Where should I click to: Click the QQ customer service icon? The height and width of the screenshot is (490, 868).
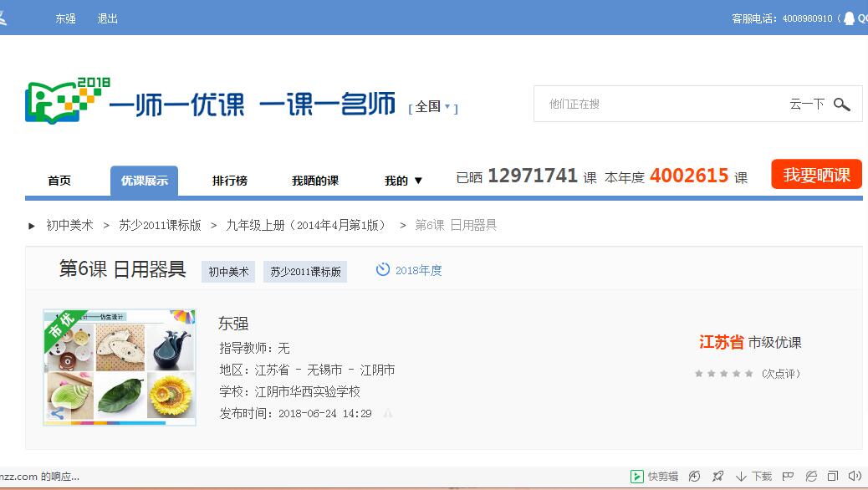pos(850,18)
